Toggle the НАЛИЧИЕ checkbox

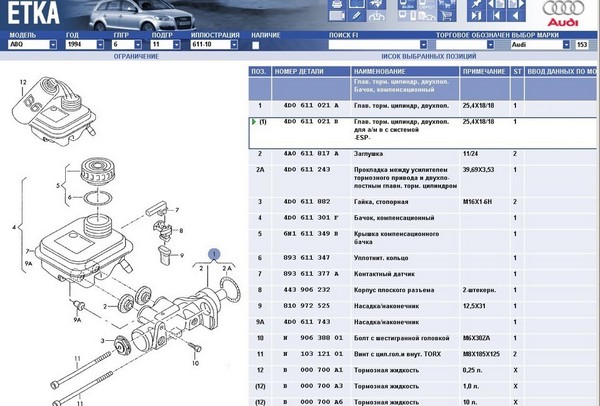tap(256, 45)
